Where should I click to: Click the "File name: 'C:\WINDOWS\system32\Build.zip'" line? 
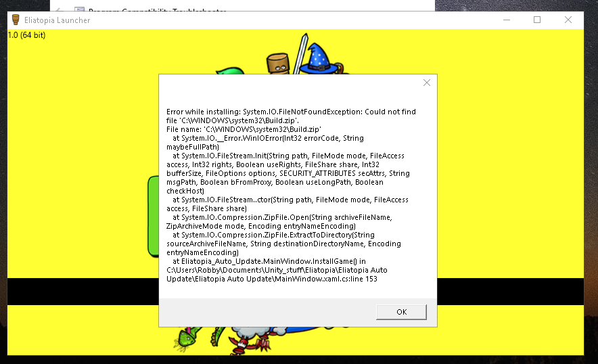coord(244,129)
